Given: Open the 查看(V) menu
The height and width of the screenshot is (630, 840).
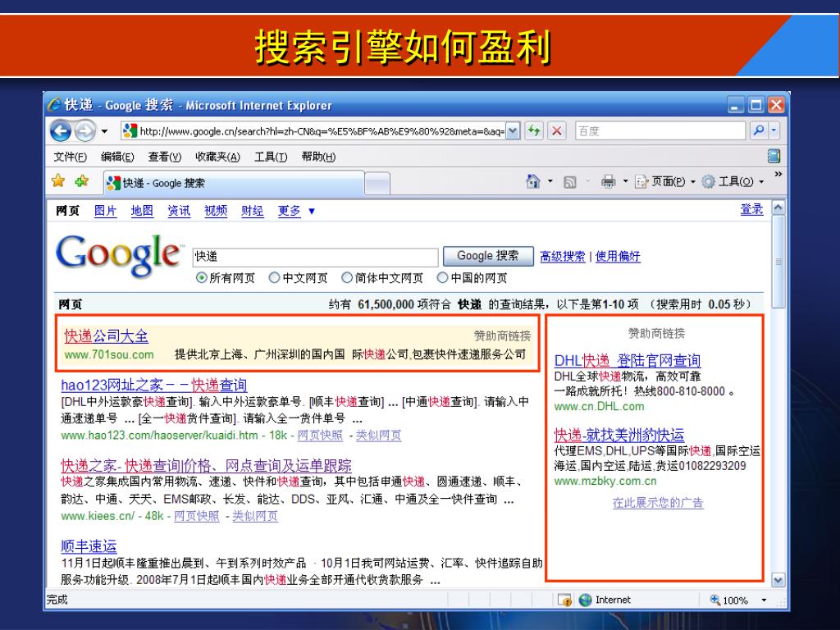Looking at the screenshot, I should pos(164,157).
